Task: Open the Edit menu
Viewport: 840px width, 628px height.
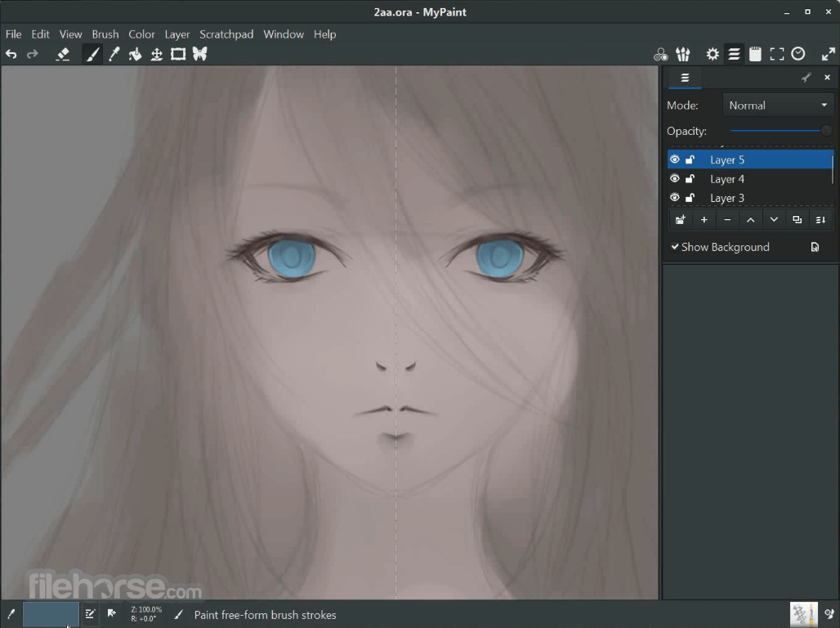Action: pos(40,34)
